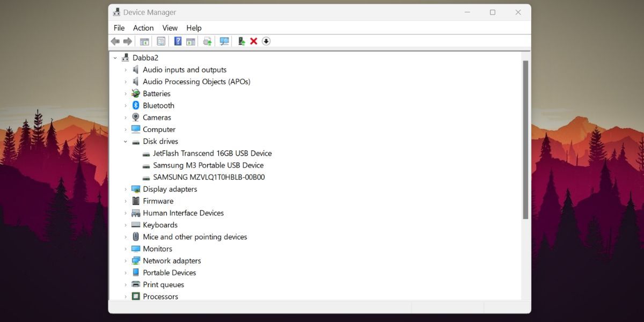Click the Forward navigation arrow icon

pyautogui.click(x=128, y=41)
